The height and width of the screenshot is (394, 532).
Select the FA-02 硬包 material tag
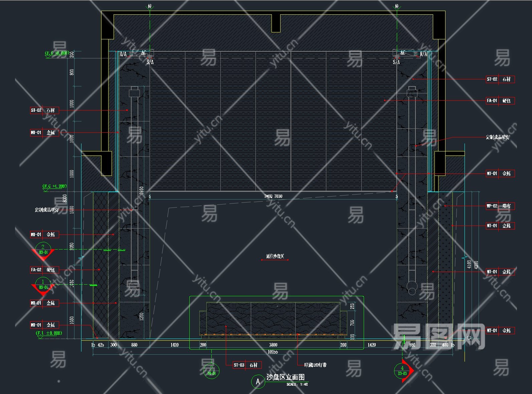click(x=45, y=270)
